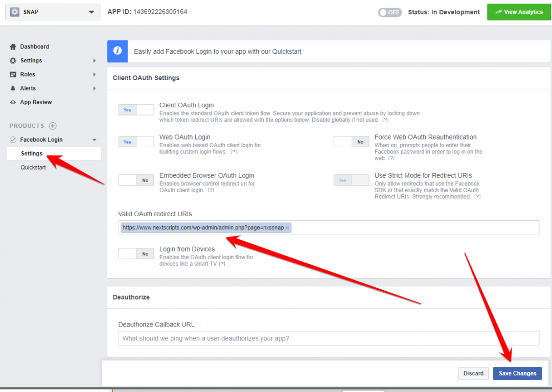552x392 pixels.
Task: Open help for Force Web OAuth Reauthentication
Action: click(x=391, y=158)
